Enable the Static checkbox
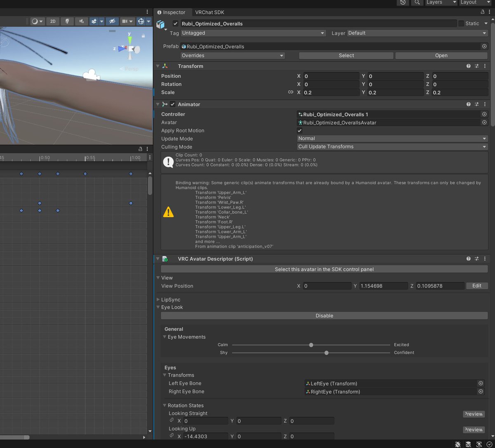Viewport: 495px width, 448px height. (461, 24)
